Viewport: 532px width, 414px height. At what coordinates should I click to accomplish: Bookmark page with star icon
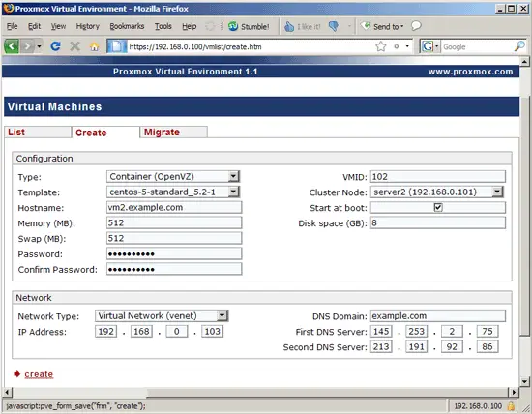pos(381,46)
